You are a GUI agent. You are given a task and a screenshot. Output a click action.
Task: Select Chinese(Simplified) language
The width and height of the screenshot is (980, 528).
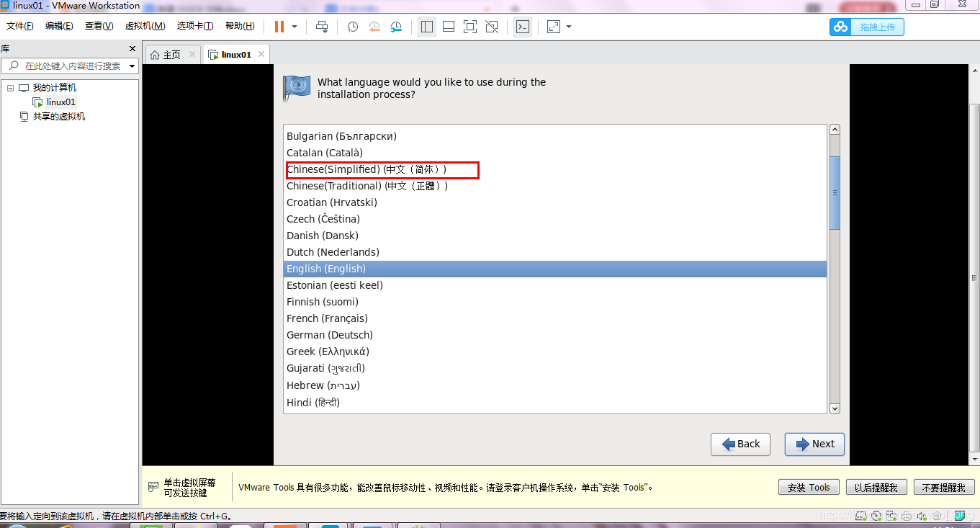click(x=554, y=169)
